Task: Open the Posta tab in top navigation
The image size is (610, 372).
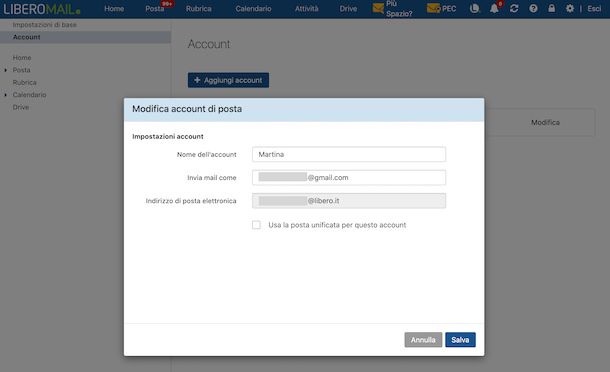Action: click(154, 9)
